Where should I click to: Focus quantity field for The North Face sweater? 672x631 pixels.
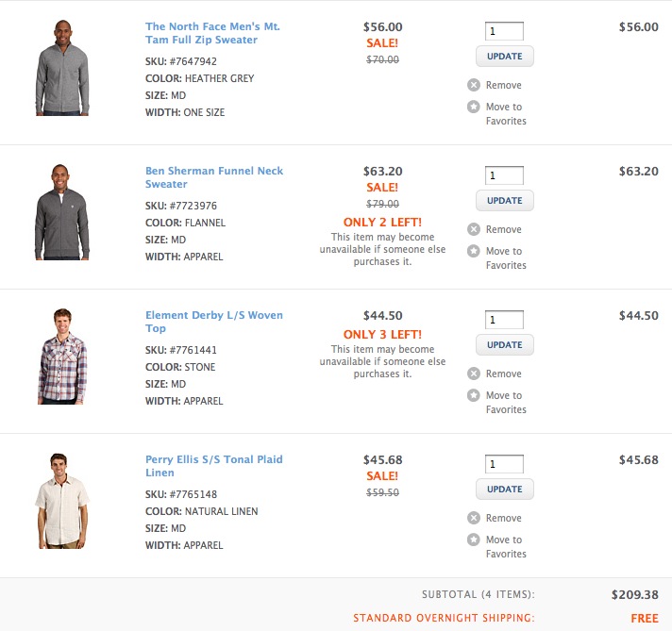coord(504,31)
